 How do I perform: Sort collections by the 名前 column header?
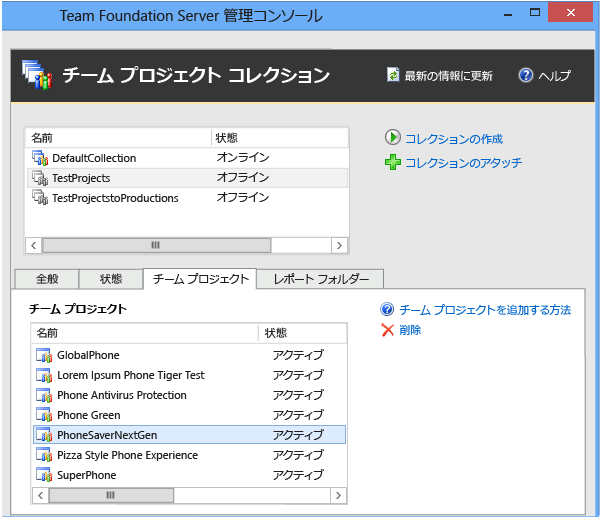119,138
